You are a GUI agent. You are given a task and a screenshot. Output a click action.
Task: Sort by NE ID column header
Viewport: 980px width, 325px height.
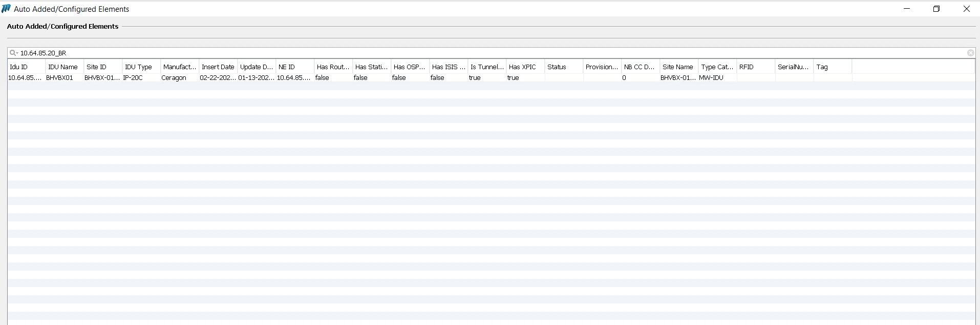coord(294,67)
